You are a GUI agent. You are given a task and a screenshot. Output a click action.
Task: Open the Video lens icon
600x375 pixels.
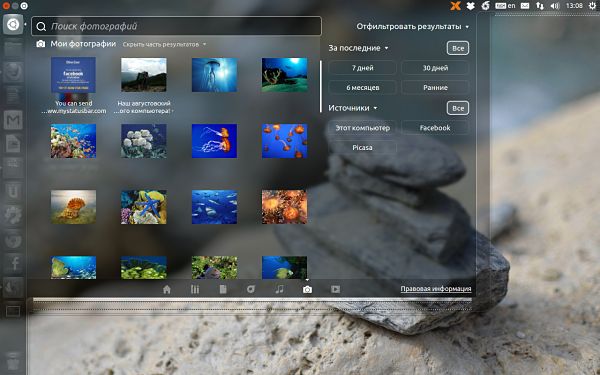335,289
